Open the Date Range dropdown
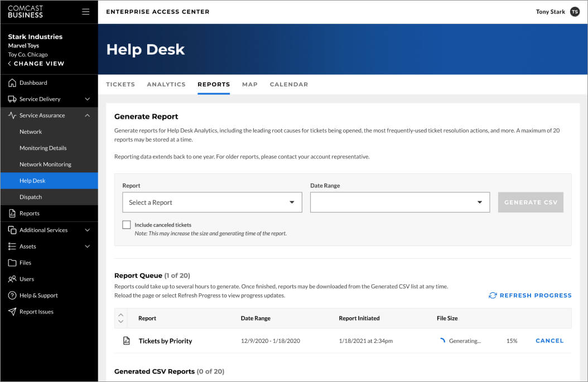This screenshot has width=588, height=382. pyautogui.click(x=399, y=202)
